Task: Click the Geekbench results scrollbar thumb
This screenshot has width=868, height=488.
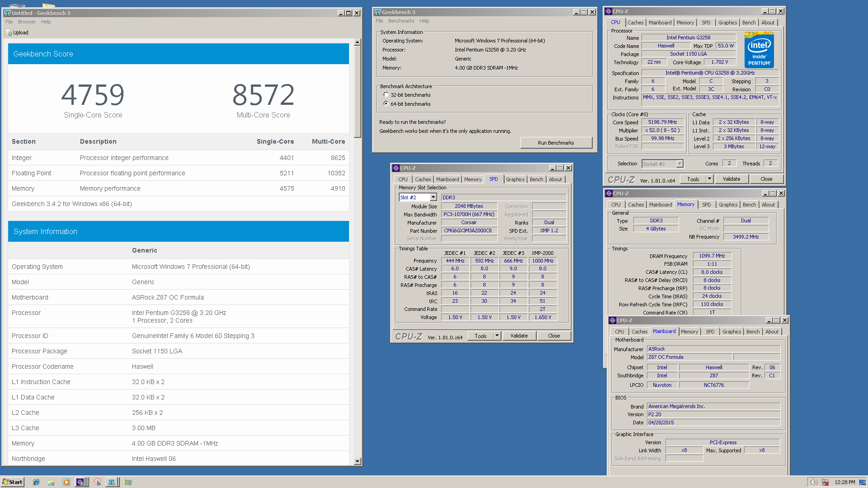Action: click(x=358, y=92)
